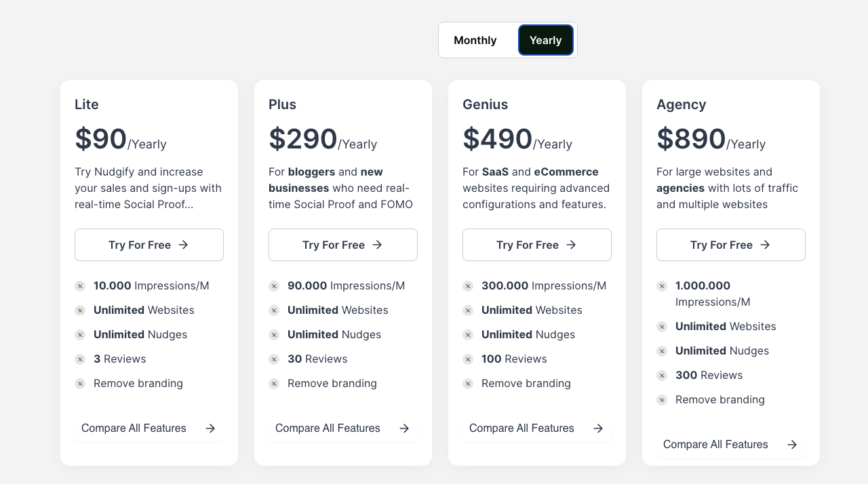
Task: Click Try For Free on the Lite plan
Action: tap(149, 245)
